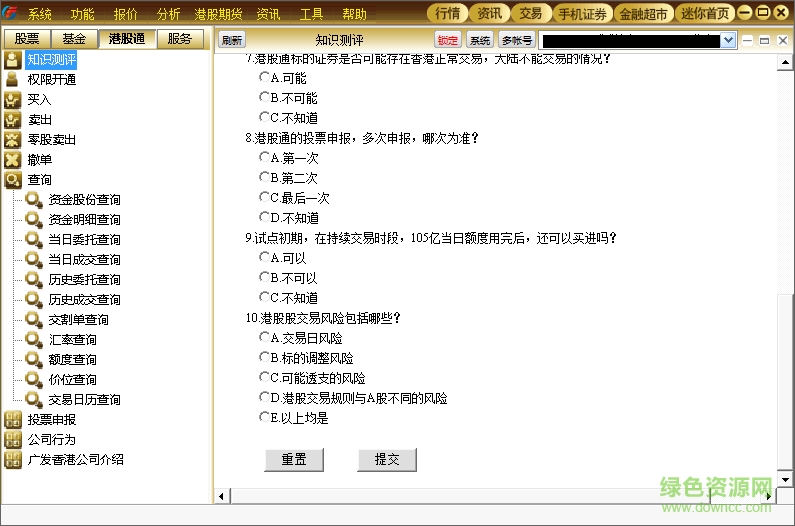Click magnifier icon beside 汇率查询

(x=34, y=339)
